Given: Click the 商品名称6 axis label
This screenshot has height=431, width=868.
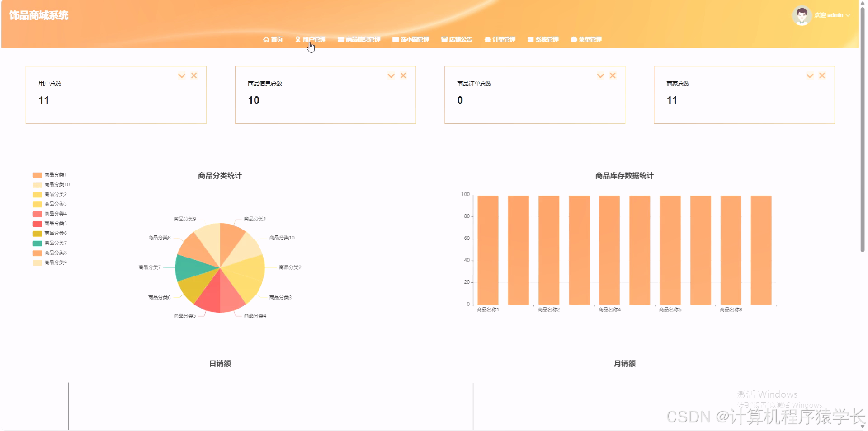Looking at the screenshot, I should [x=670, y=310].
